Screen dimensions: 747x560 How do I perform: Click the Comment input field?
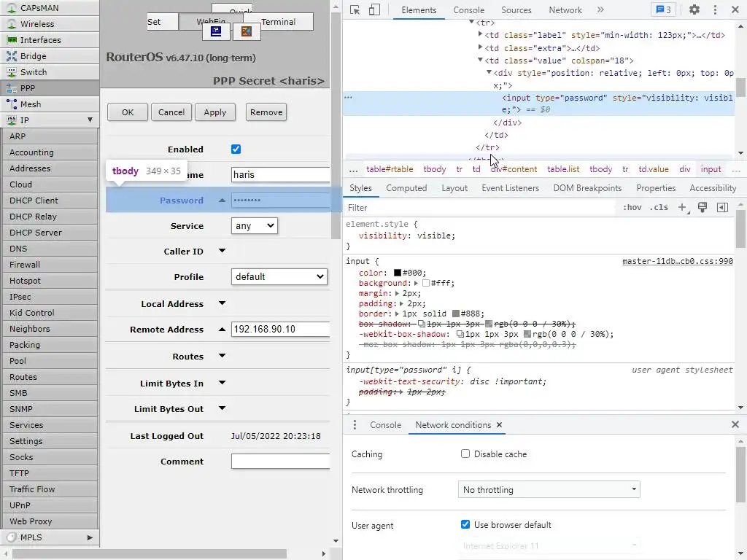(281, 461)
